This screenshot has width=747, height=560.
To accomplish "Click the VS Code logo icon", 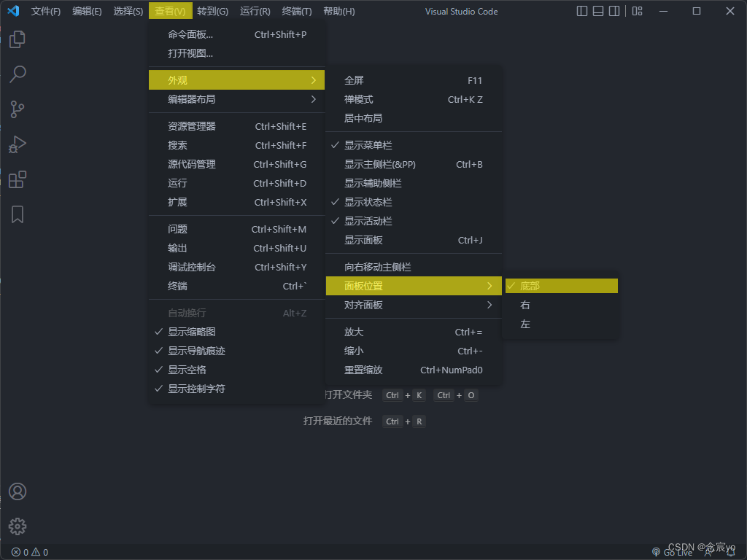I will coord(13,11).
